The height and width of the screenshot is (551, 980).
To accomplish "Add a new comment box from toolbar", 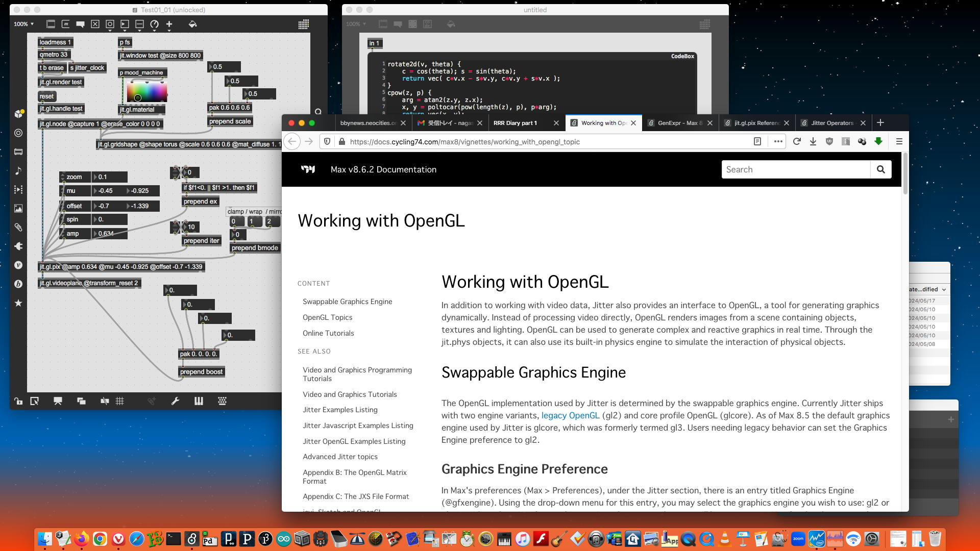I will point(80,24).
